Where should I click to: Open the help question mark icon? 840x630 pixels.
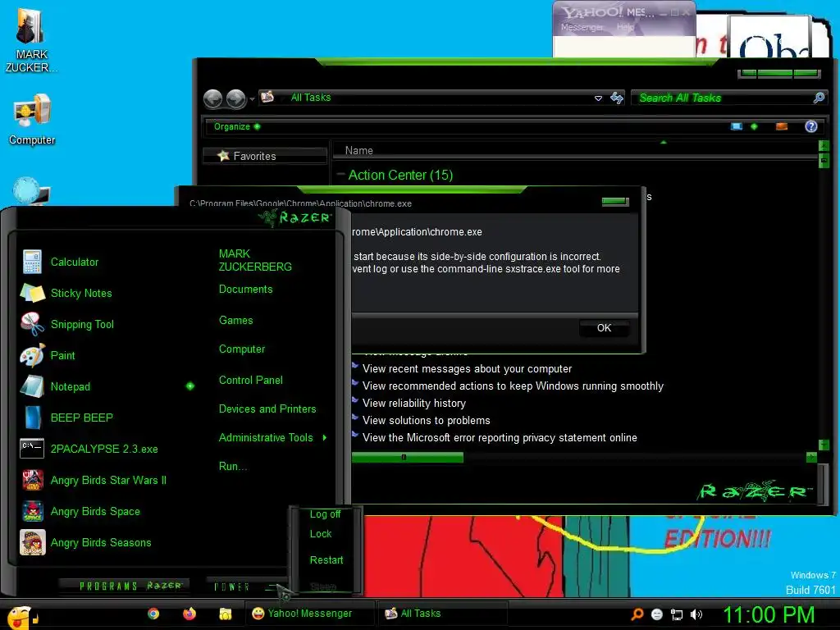click(x=810, y=126)
